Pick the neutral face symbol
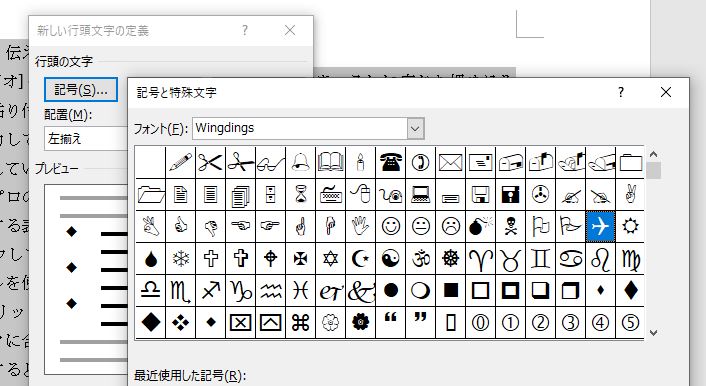This screenshot has height=386, width=706. click(421, 226)
